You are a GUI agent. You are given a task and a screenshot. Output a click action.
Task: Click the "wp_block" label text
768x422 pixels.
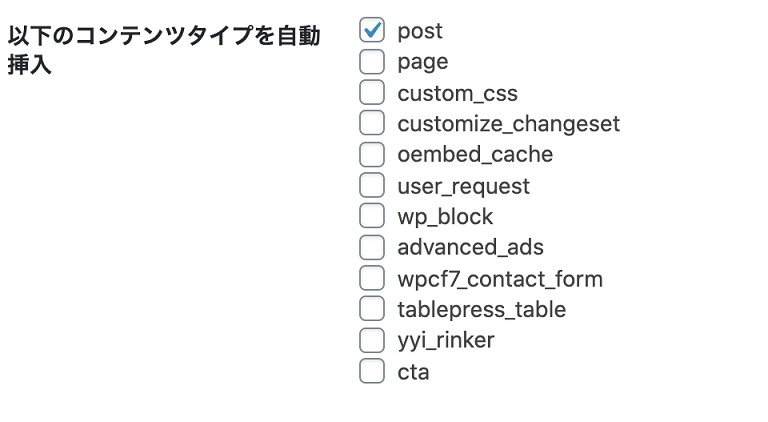click(445, 216)
